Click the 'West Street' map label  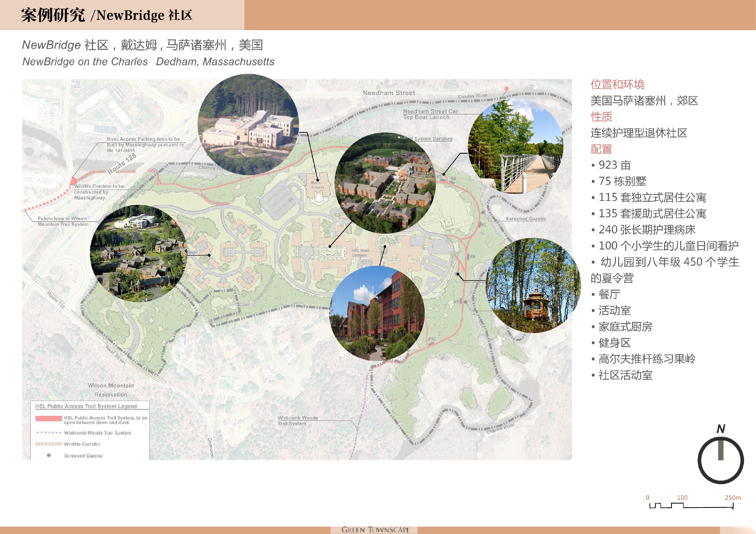point(116,355)
